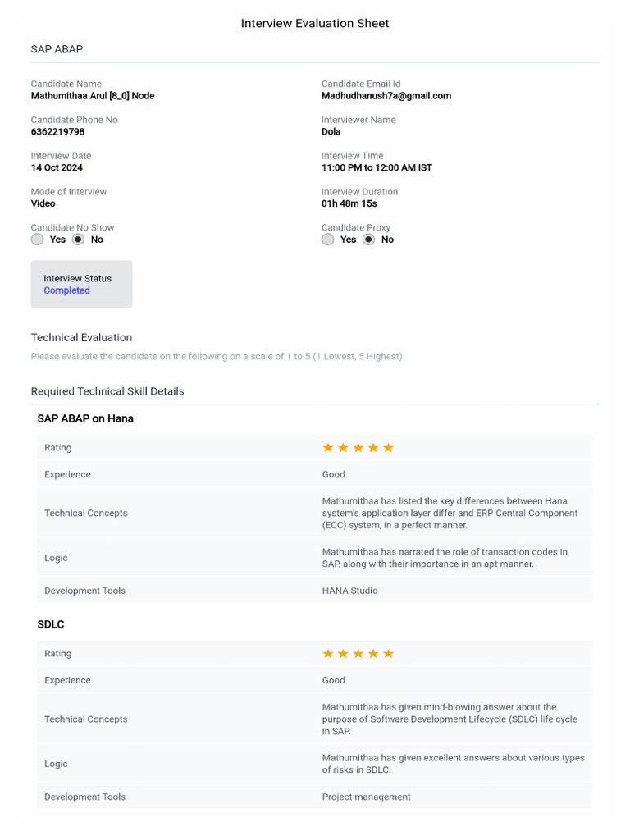Click first star in SAP ABAP on Hana rating
Screen dimensions: 630x840
[x=328, y=448]
